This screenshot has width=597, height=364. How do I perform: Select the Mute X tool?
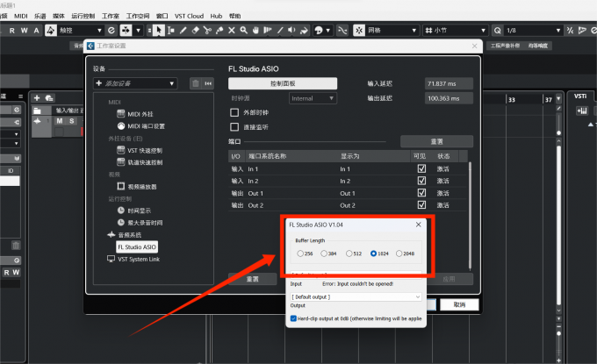232,30
